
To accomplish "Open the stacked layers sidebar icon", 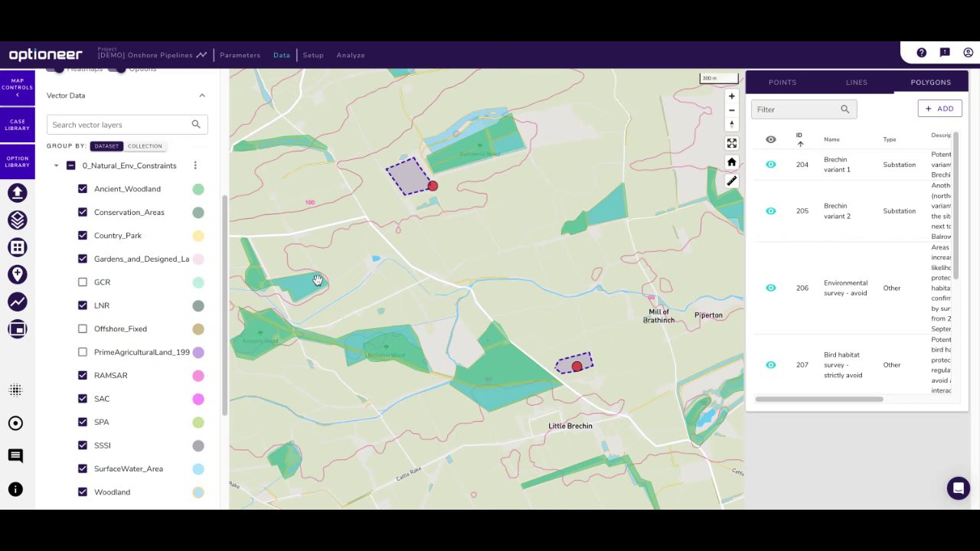I will click(18, 220).
